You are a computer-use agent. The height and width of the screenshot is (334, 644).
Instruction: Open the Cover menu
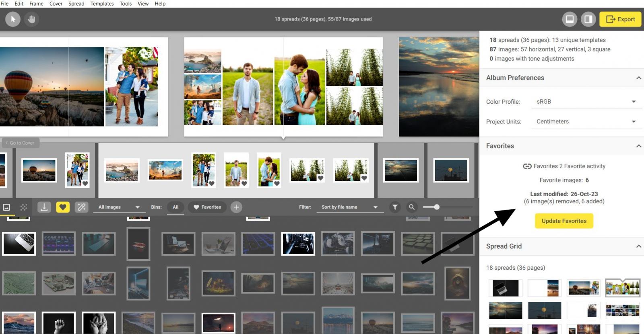click(x=56, y=4)
